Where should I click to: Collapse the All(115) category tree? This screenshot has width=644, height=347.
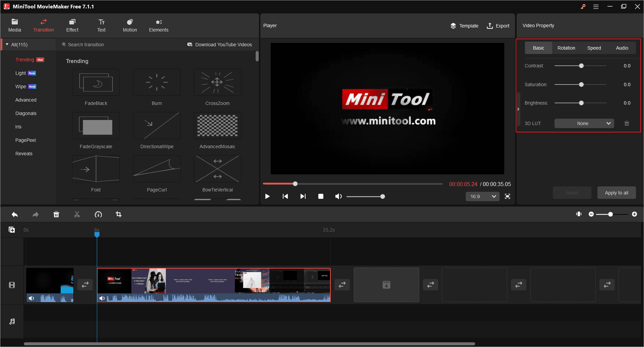[7, 44]
